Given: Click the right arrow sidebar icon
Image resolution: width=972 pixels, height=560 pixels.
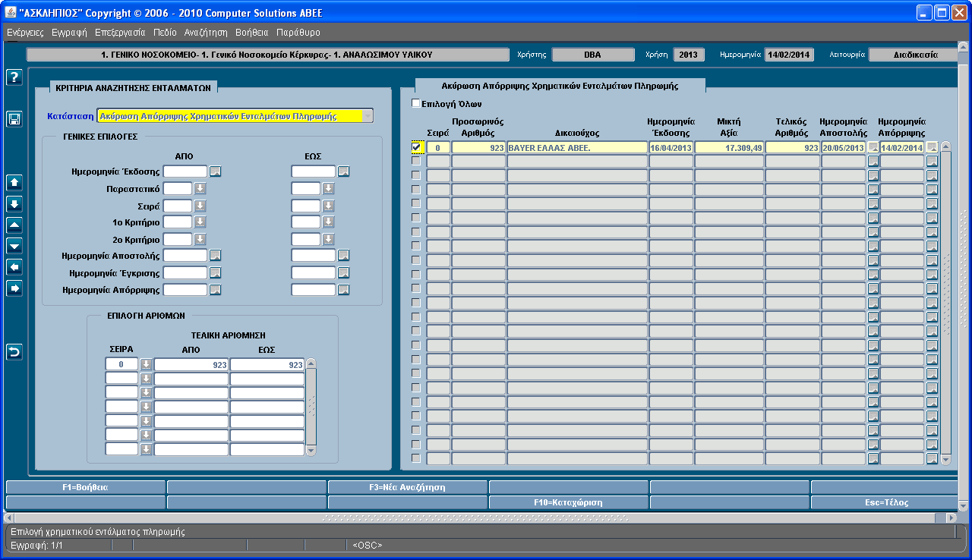Looking at the screenshot, I should pyautogui.click(x=14, y=288).
